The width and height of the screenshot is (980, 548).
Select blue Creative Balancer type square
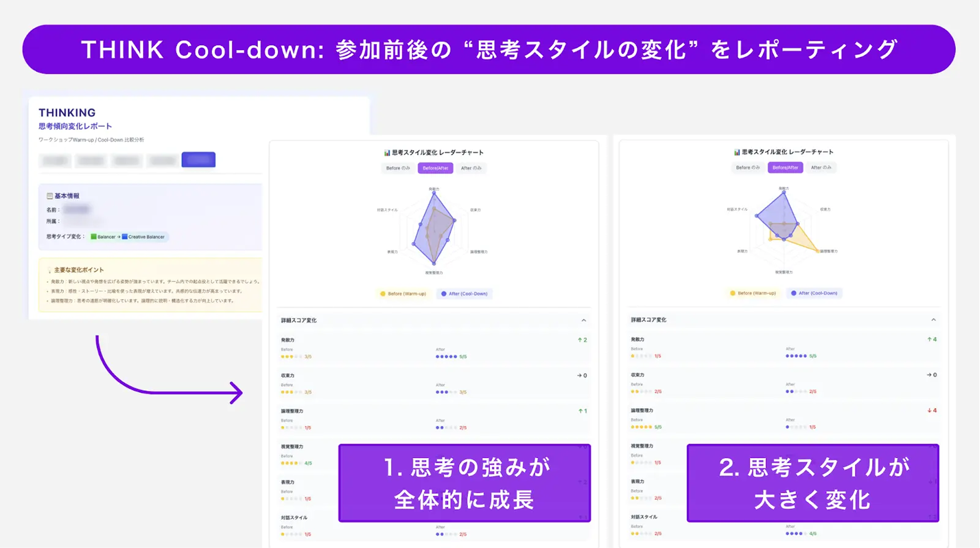coord(124,236)
